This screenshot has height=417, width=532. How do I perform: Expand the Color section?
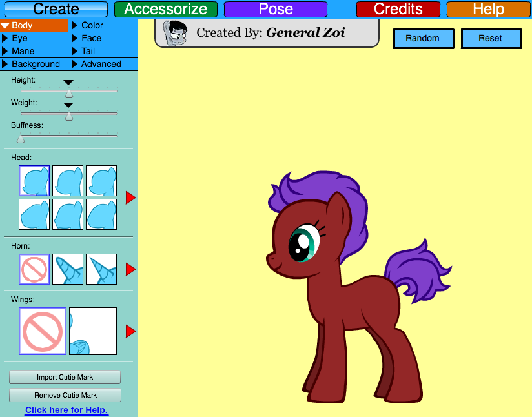(103, 25)
